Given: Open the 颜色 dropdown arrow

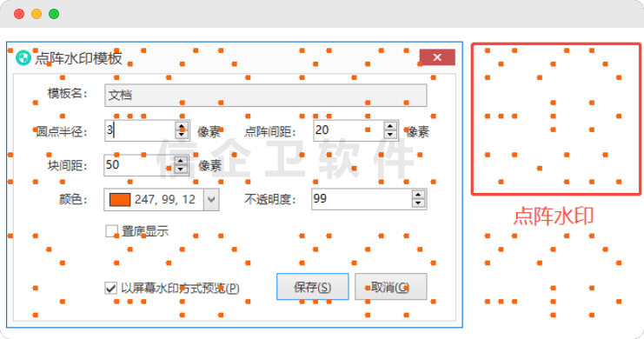Looking at the screenshot, I should [211, 200].
